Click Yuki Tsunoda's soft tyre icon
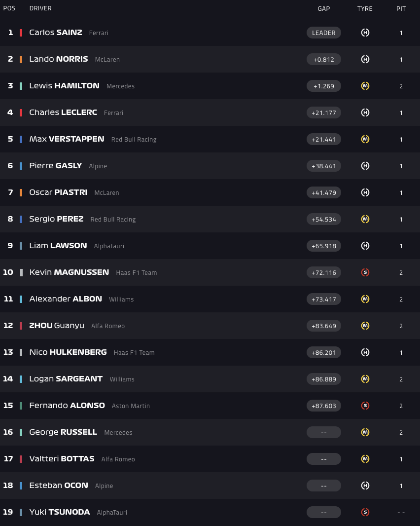The image size is (420, 526). click(365, 512)
